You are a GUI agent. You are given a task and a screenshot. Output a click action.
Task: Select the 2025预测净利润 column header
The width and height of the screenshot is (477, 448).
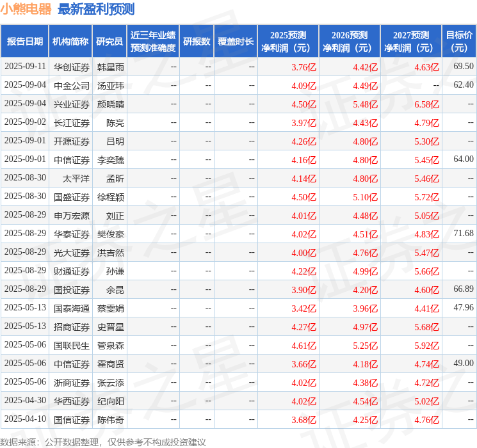(x=288, y=42)
